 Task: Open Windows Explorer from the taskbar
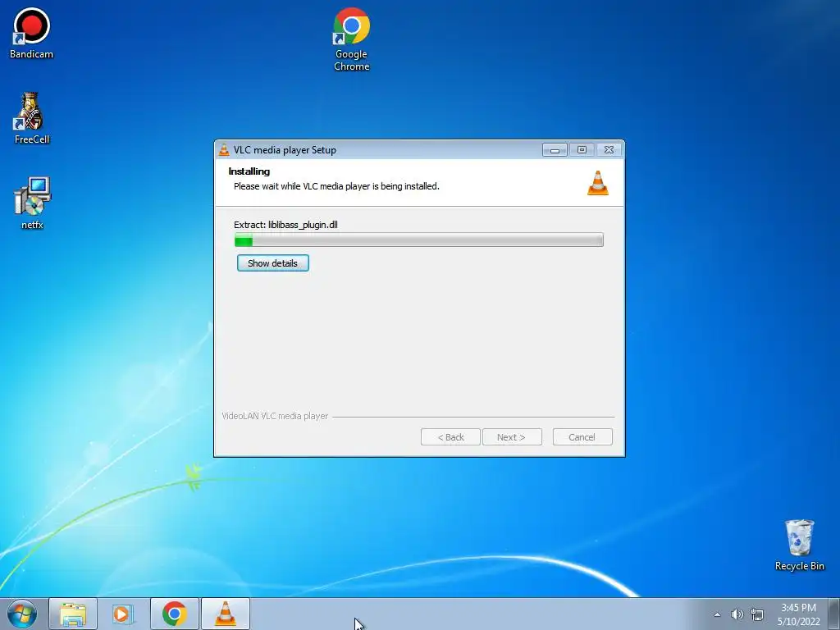click(x=73, y=614)
